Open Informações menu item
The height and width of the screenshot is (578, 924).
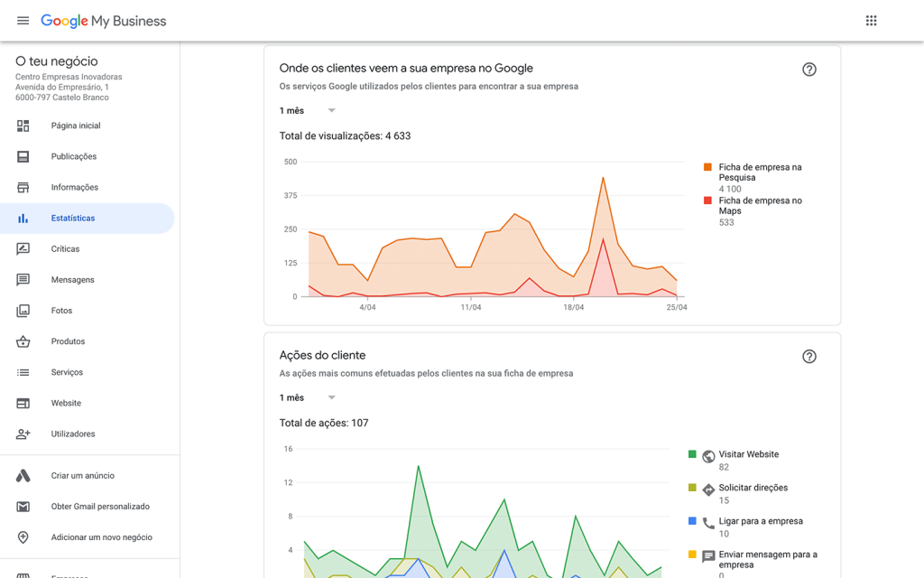[74, 187]
